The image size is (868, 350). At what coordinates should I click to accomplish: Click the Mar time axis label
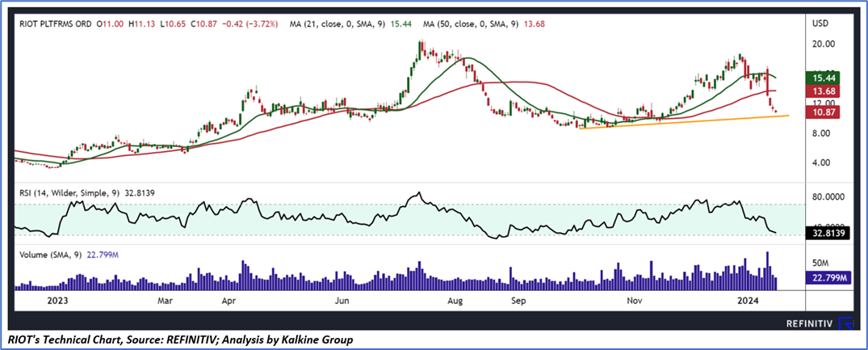(166, 300)
